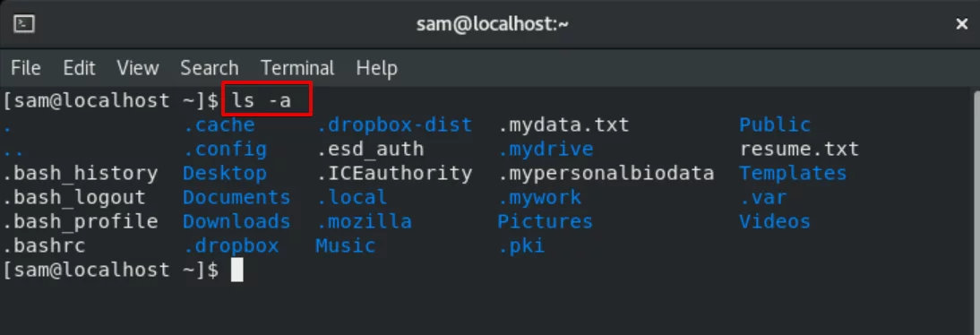The height and width of the screenshot is (335, 980).
Task: Click the terminal icon in title bar
Action: (24, 24)
